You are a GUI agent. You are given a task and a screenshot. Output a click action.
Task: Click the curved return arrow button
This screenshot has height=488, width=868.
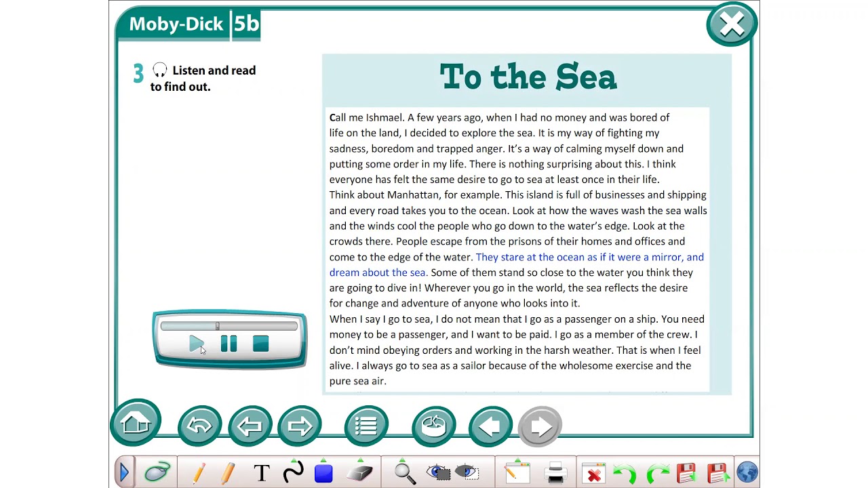(x=199, y=426)
